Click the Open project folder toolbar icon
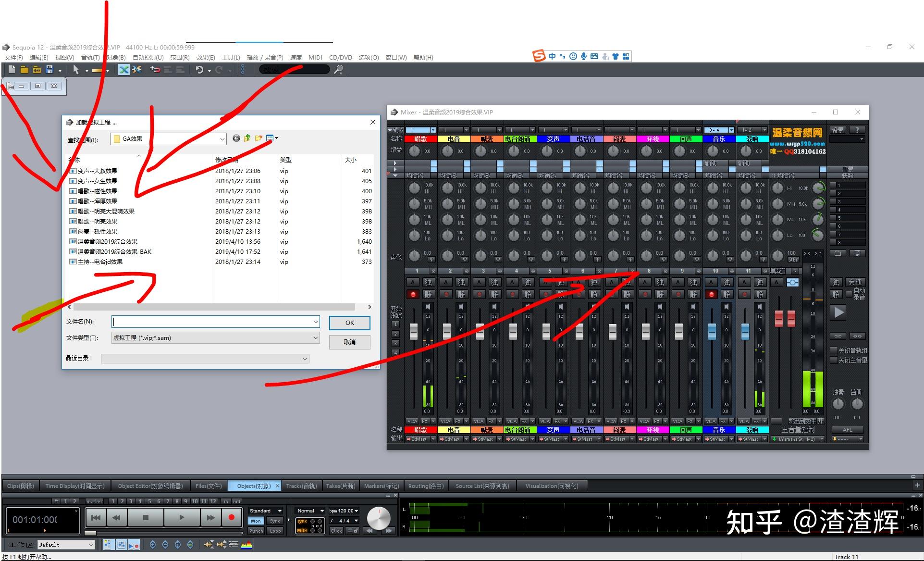The height and width of the screenshot is (561, 924). [x=24, y=70]
